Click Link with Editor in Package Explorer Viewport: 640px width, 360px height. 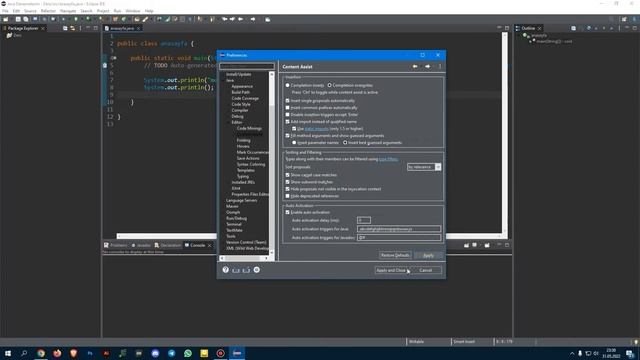73,28
